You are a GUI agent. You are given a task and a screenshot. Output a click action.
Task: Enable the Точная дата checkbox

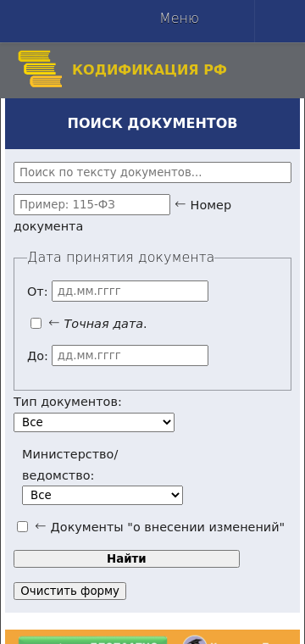click(36, 324)
